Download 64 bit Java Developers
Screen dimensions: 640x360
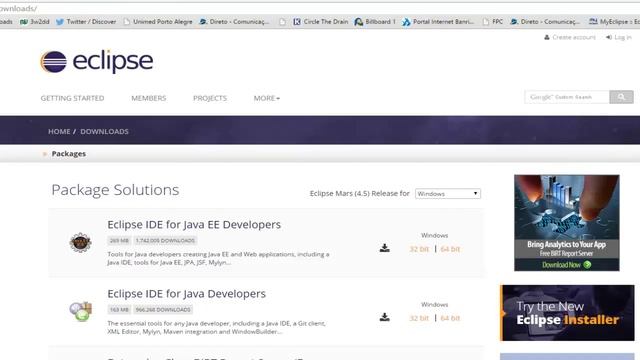pos(450,318)
